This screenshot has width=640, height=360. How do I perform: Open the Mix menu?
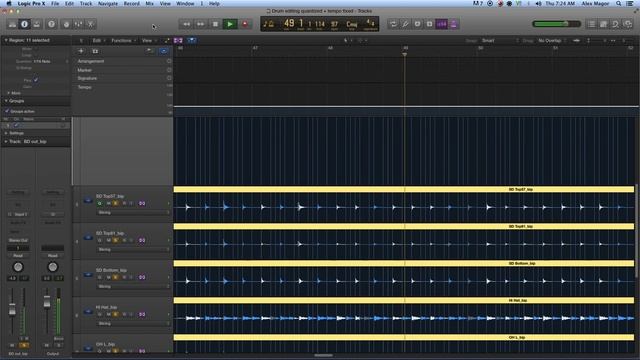[x=149, y=4]
